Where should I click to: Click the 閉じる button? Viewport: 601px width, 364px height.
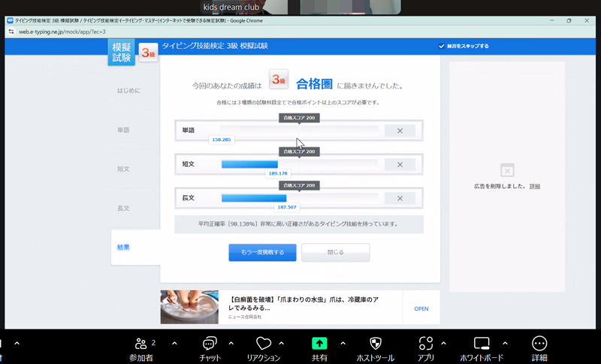335,252
